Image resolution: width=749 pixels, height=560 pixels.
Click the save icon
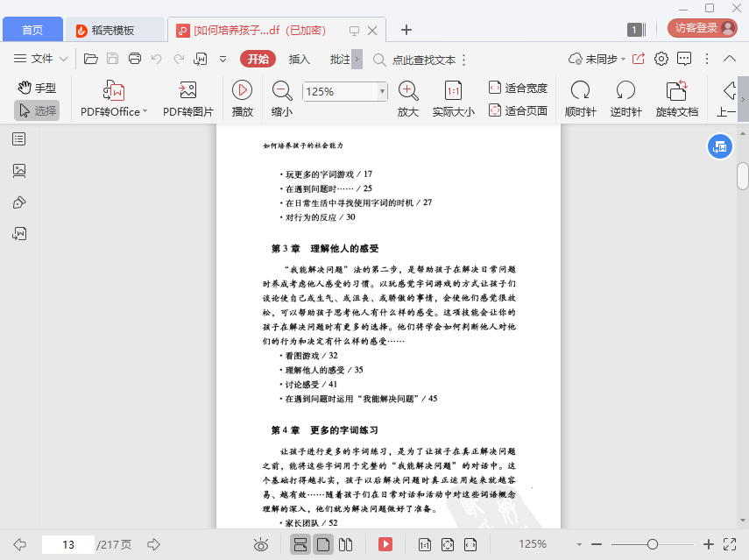pos(113,59)
